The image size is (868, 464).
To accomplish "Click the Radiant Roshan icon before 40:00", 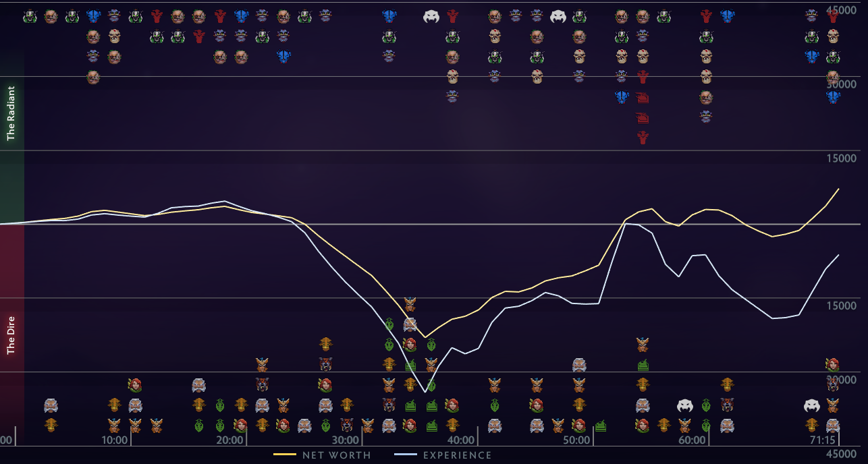I will click(x=431, y=17).
